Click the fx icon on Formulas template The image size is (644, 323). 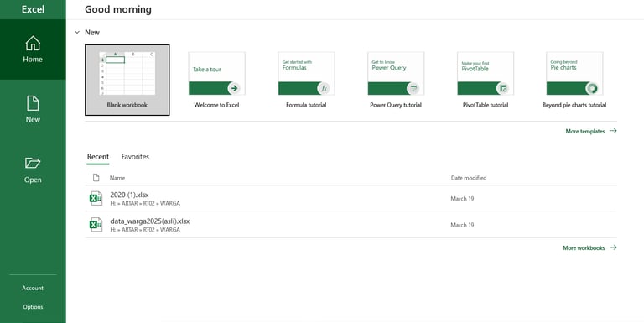tap(324, 88)
